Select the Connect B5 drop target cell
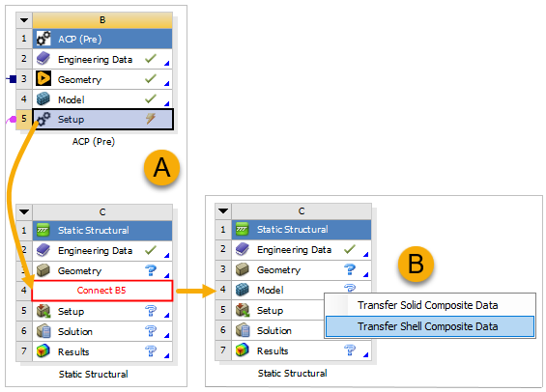This screenshot has height=392, width=546. 102,291
